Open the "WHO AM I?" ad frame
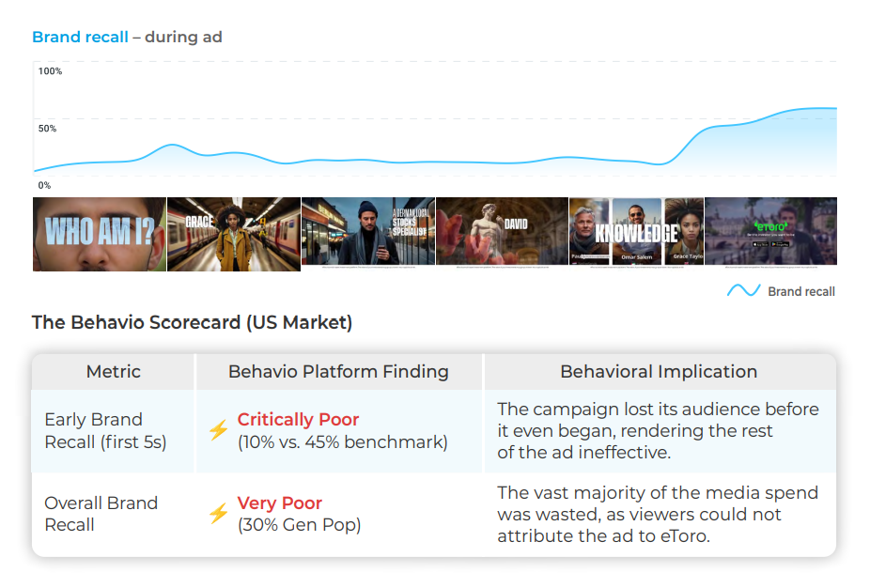870x588 pixels. point(100,234)
